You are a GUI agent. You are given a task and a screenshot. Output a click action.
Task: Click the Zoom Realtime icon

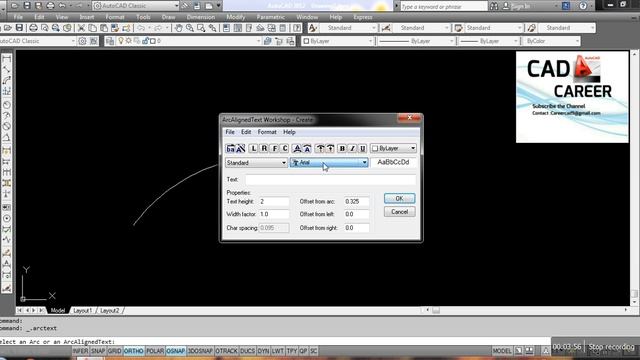[190, 28]
